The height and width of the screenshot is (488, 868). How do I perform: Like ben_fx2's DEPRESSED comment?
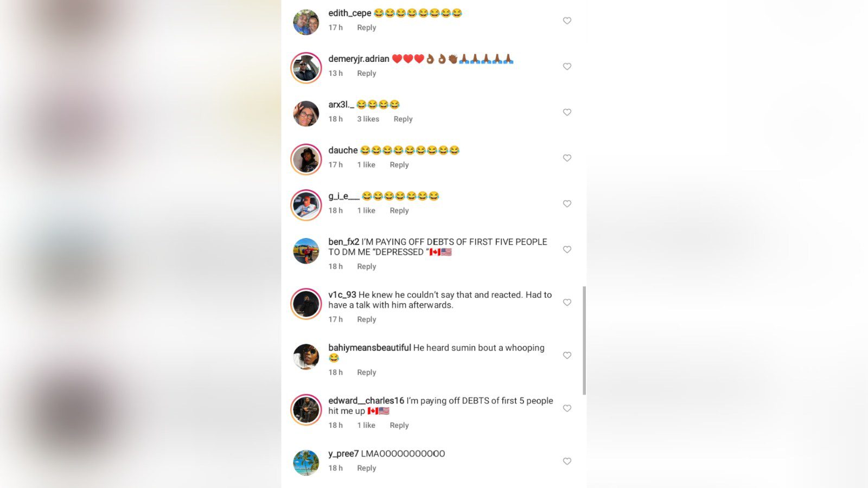pyautogui.click(x=567, y=249)
